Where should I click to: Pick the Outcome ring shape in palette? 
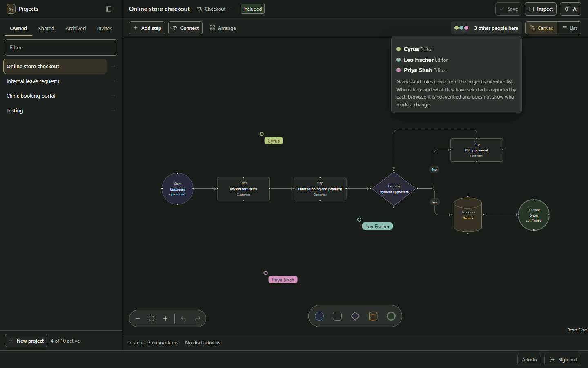point(391,316)
